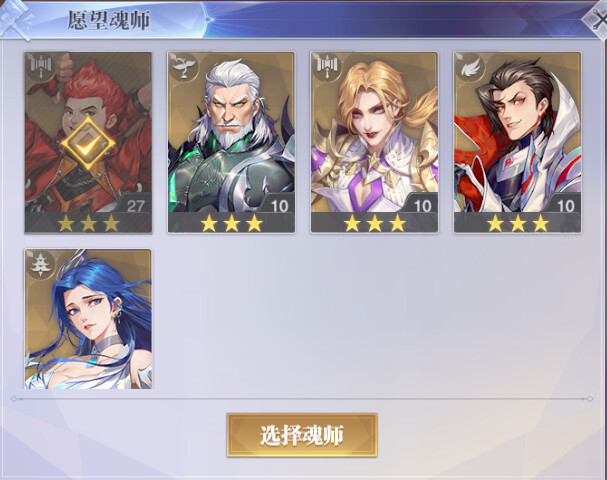Click the level 10 badge on the blonde hero
607x480 pixels.
(422, 205)
